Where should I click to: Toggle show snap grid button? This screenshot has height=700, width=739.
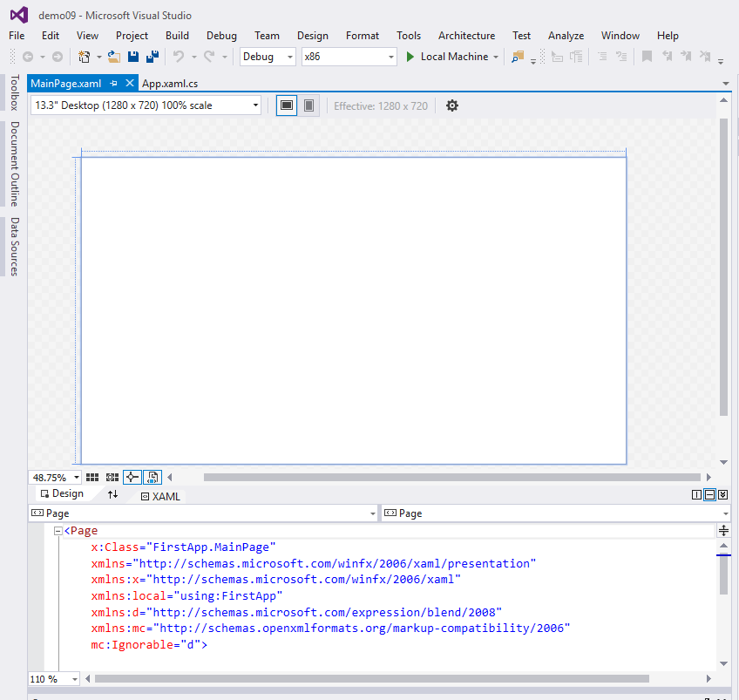(92, 477)
